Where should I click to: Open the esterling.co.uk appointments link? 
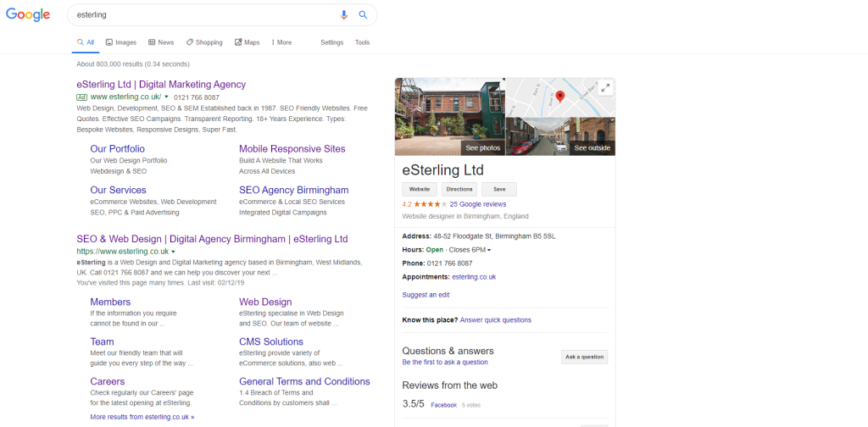point(474,277)
